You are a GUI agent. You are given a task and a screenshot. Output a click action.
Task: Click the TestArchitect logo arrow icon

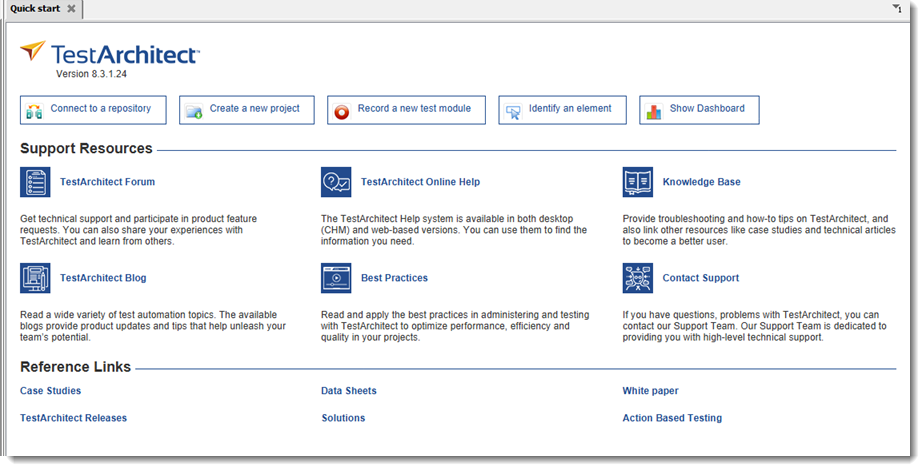[32, 51]
